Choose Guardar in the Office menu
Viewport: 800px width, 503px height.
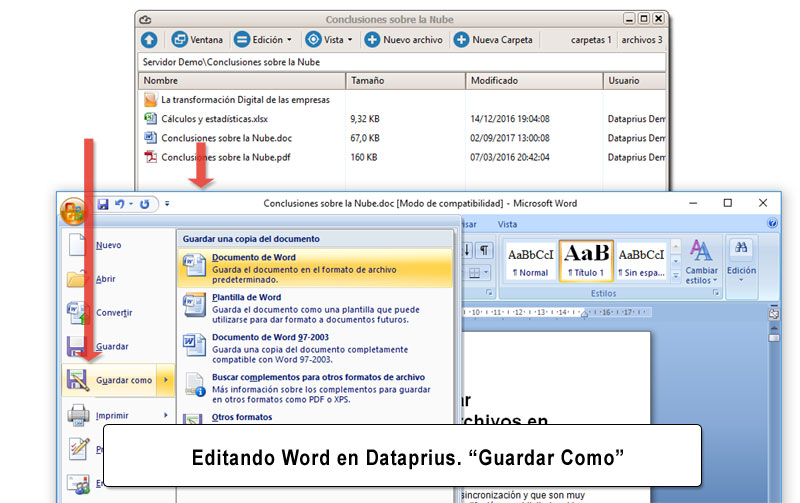point(118,346)
